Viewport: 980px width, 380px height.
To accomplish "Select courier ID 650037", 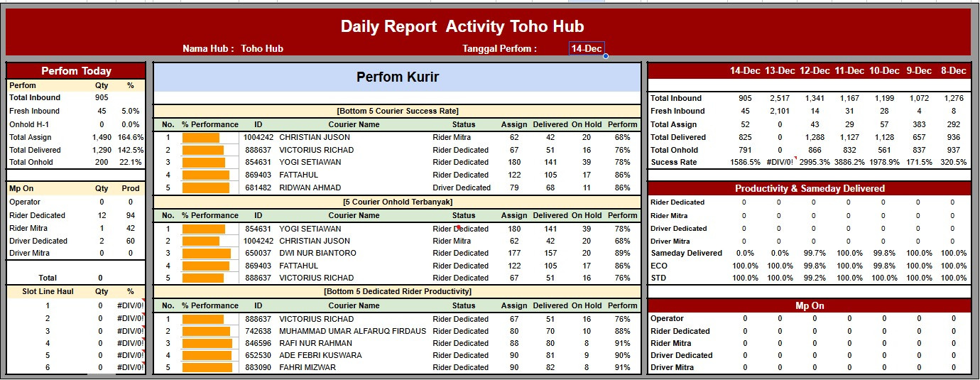I will [258, 253].
